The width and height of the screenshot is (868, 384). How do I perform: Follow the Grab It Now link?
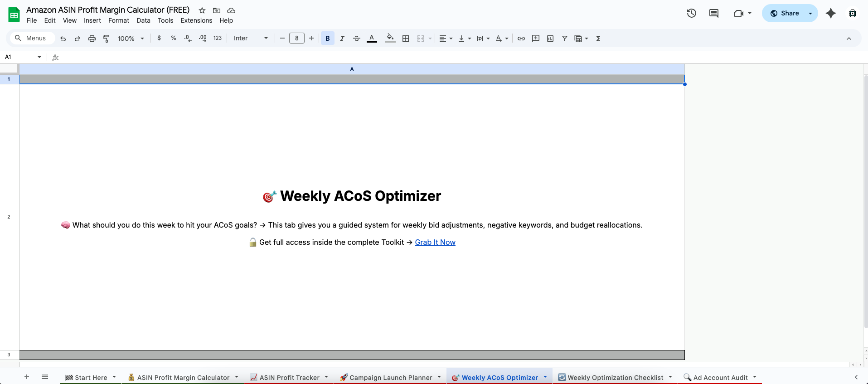435,242
